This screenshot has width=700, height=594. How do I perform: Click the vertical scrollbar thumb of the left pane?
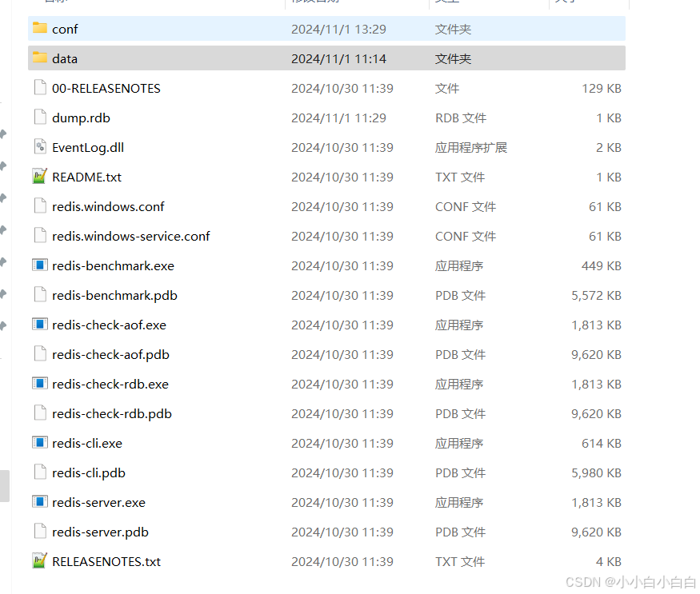point(5,485)
